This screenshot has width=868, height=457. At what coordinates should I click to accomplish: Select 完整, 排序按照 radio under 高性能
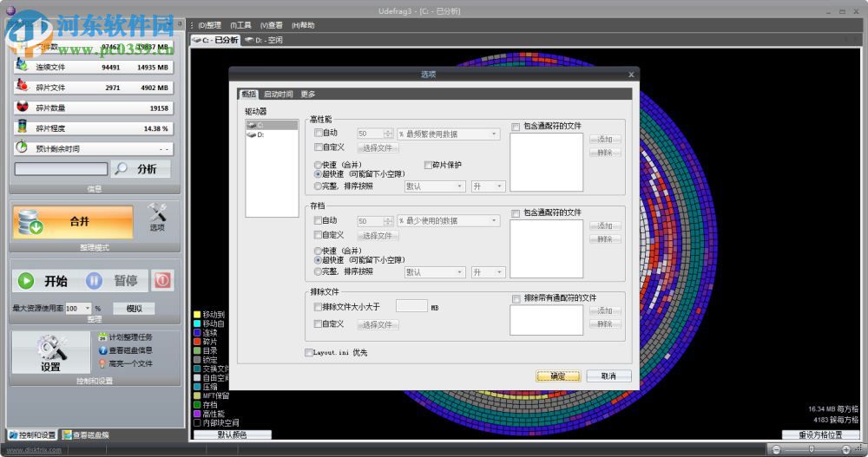tap(318, 186)
